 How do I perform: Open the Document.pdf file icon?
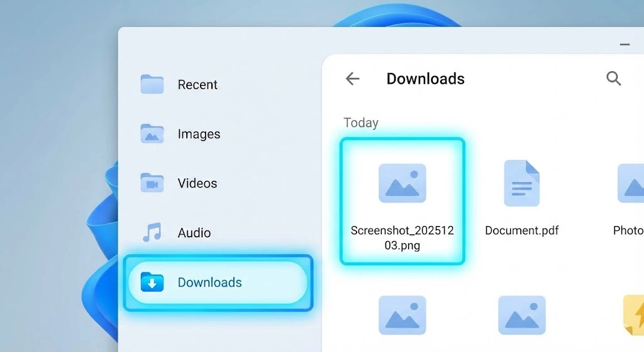pos(521,183)
